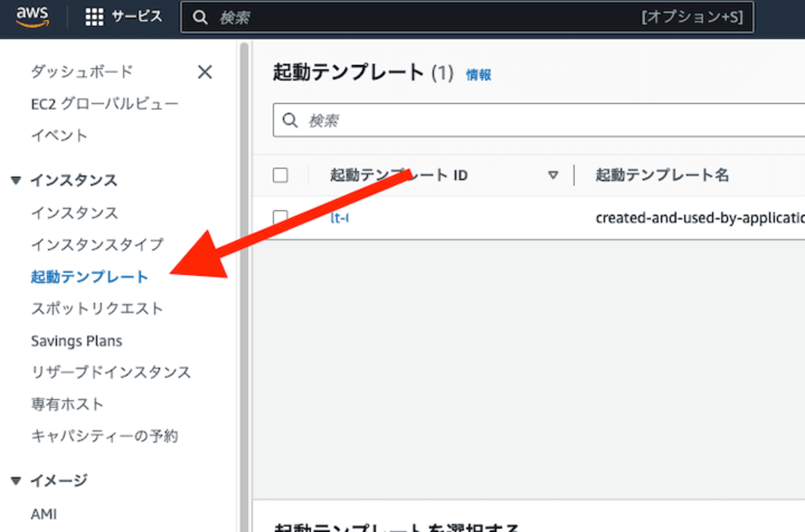
Task: Click magnifier icon in top search bar
Action: point(200,17)
